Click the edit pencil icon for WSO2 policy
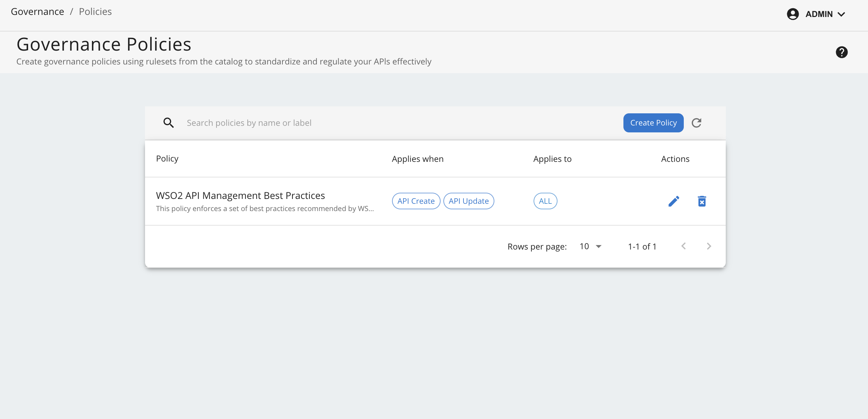Viewport: 868px width, 419px height. tap(673, 201)
